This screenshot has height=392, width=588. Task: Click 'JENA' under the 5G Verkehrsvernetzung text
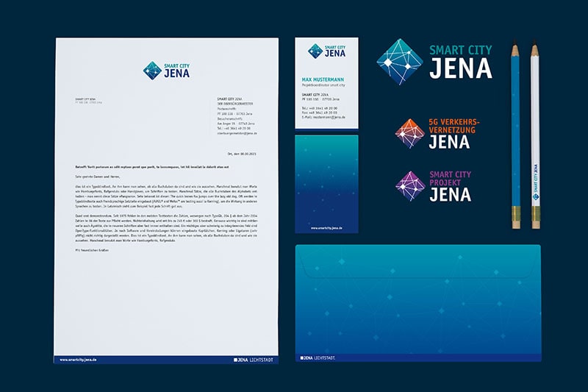(449, 142)
